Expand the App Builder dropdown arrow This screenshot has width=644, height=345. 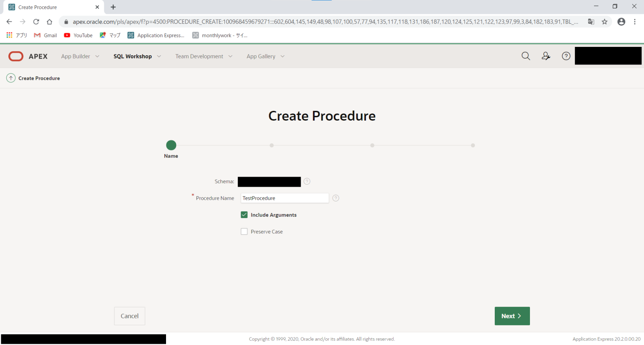97,57
